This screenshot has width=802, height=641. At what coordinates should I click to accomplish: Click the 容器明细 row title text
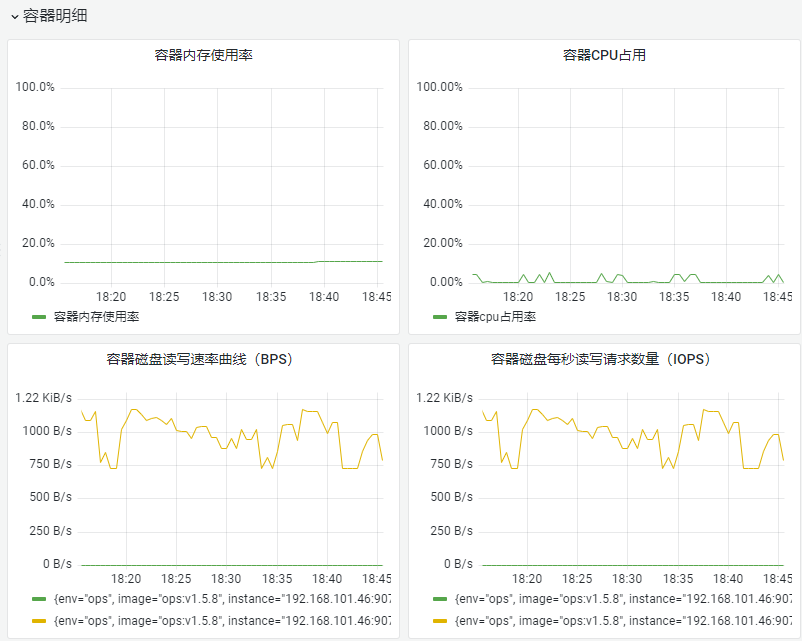point(55,16)
